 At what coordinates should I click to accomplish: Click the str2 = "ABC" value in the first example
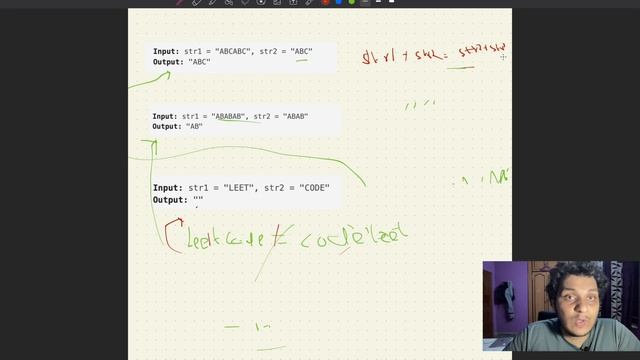pyautogui.click(x=286, y=51)
